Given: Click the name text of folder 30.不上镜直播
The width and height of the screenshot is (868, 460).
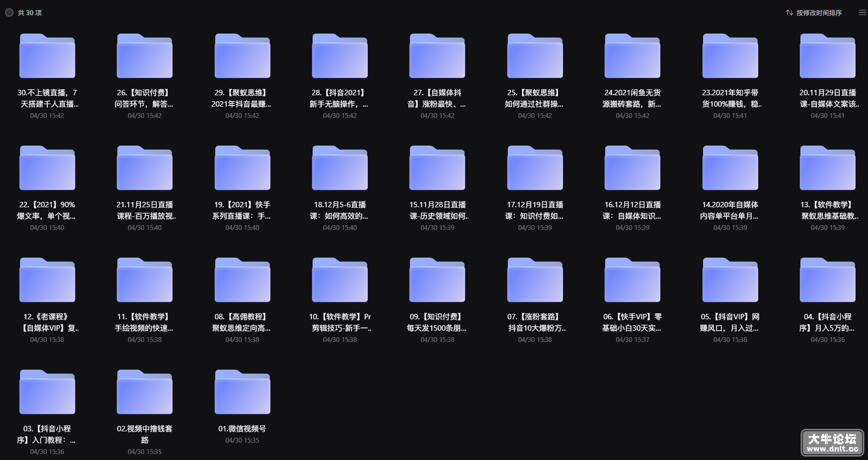Looking at the screenshot, I should point(47,98).
